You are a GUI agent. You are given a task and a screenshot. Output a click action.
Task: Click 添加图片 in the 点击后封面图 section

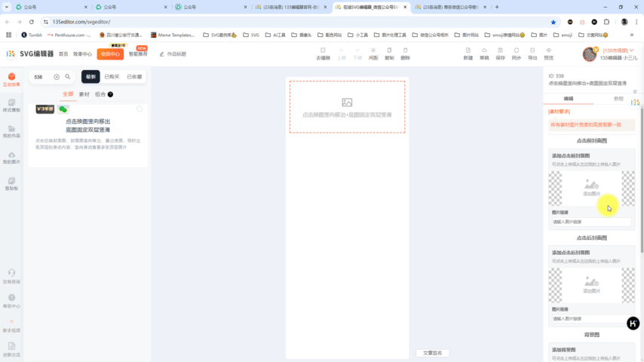[x=591, y=285]
